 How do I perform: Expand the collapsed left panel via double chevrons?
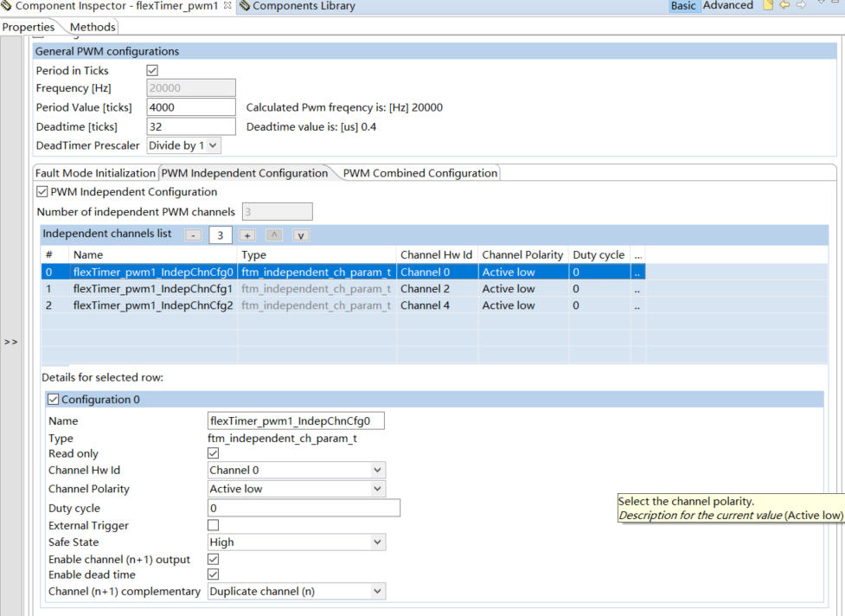pos(11,341)
